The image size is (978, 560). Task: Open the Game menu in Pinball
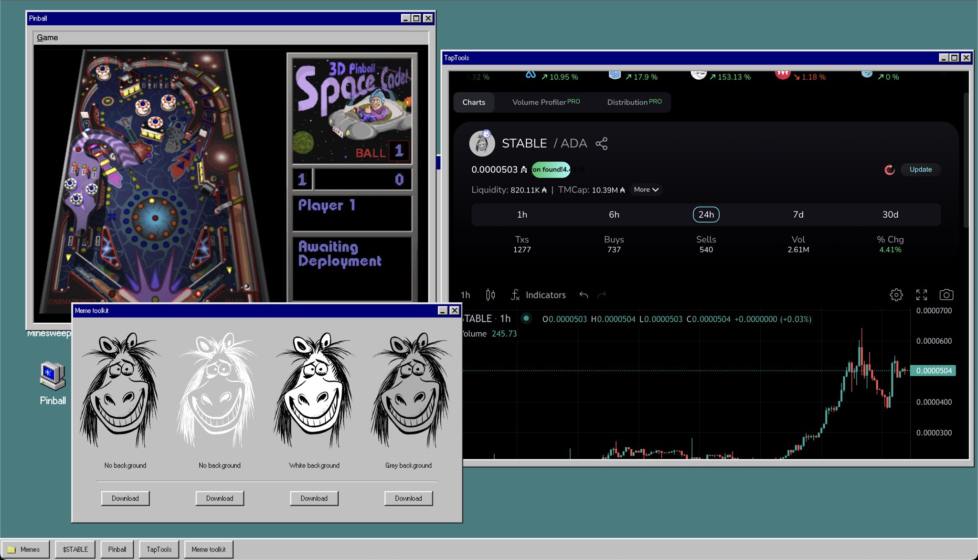(x=47, y=37)
